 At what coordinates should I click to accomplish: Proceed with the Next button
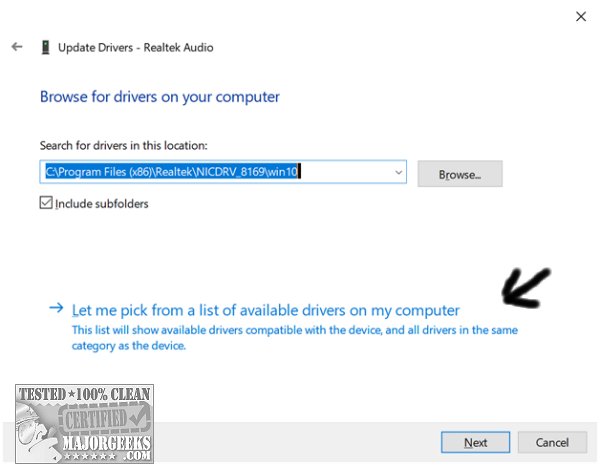point(475,442)
